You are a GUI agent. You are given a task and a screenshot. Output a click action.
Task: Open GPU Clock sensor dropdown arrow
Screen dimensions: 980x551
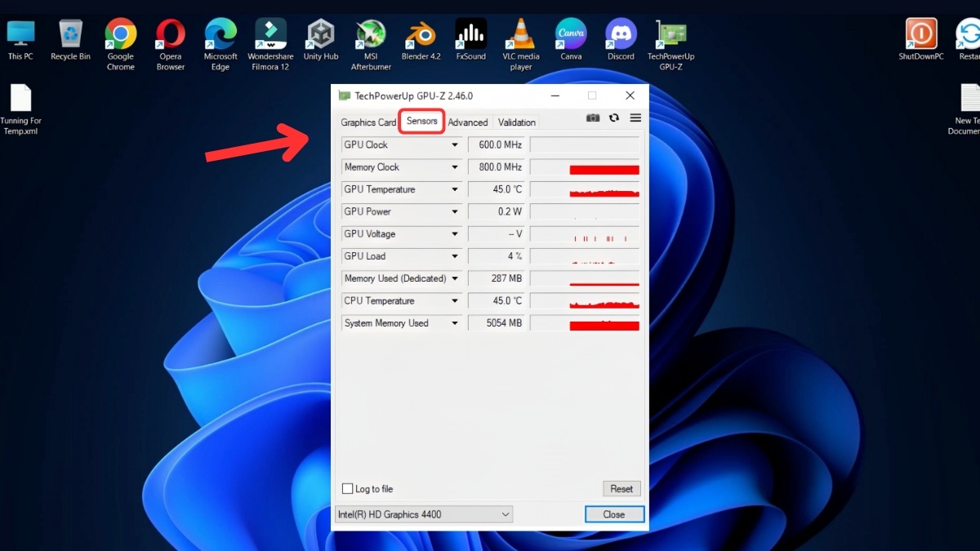pyautogui.click(x=455, y=144)
